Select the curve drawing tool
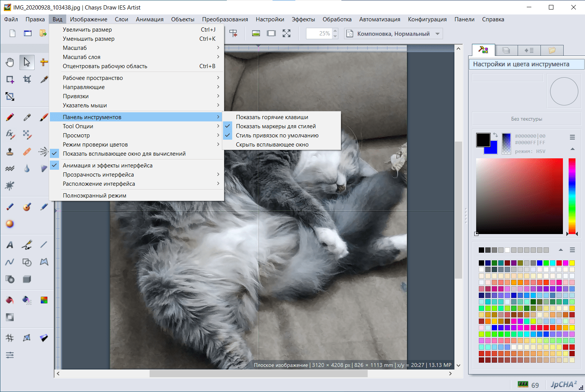Image resolution: width=585 pixels, height=392 pixels. click(x=10, y=262)
